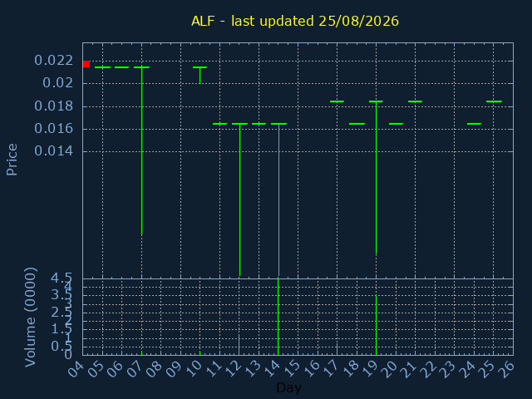The width and height of the screenshot is (532, 399).
Task: Click the 'Volume (0000)' axis label
Action: coord(31,318)
